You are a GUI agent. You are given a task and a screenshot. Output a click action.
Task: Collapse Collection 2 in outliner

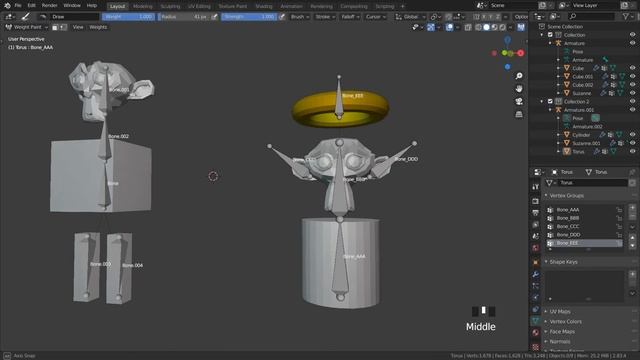[x=542, y=101]
